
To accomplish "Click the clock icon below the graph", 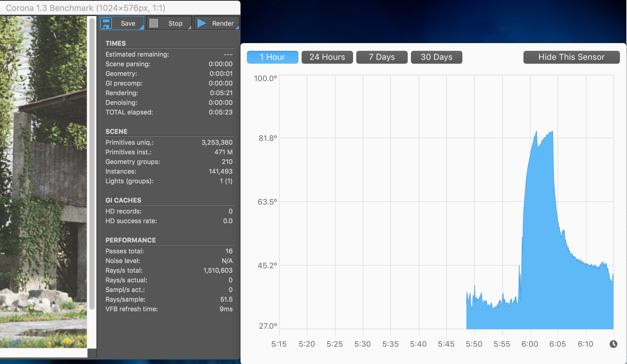I will click(x=613, y=344).
